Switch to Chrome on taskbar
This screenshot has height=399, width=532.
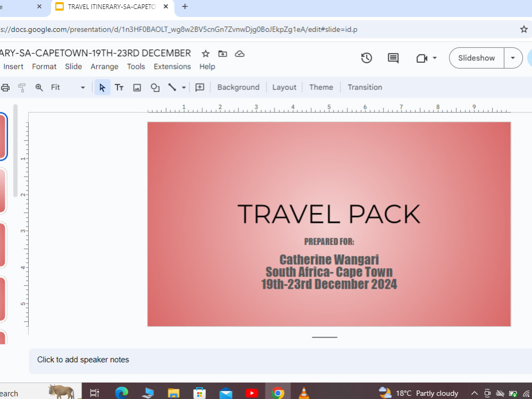278,393
